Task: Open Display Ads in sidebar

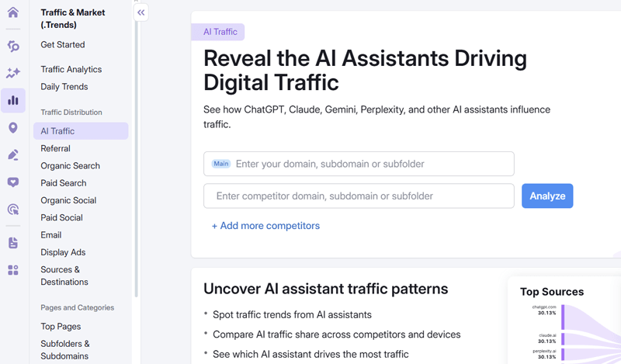Action: click(x=63, y=252)
